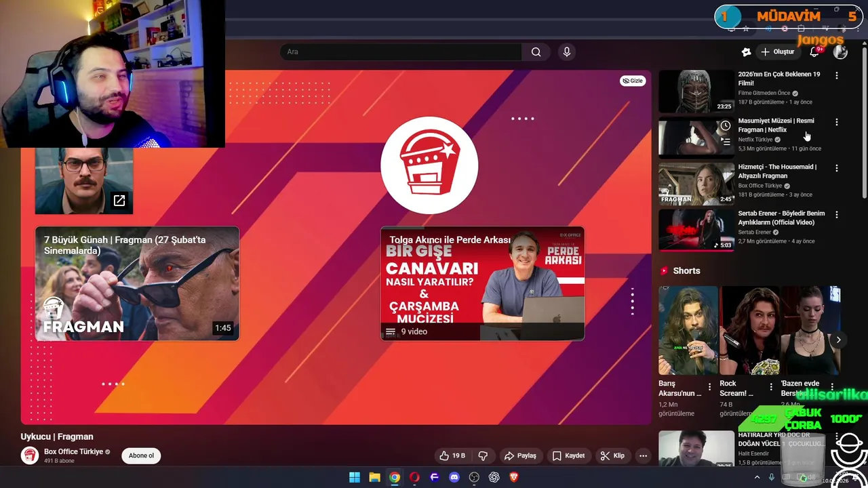Click Box Office Türkiye circular end-screen logo
This screenshot has width=868, height=488.
point(429,165)
